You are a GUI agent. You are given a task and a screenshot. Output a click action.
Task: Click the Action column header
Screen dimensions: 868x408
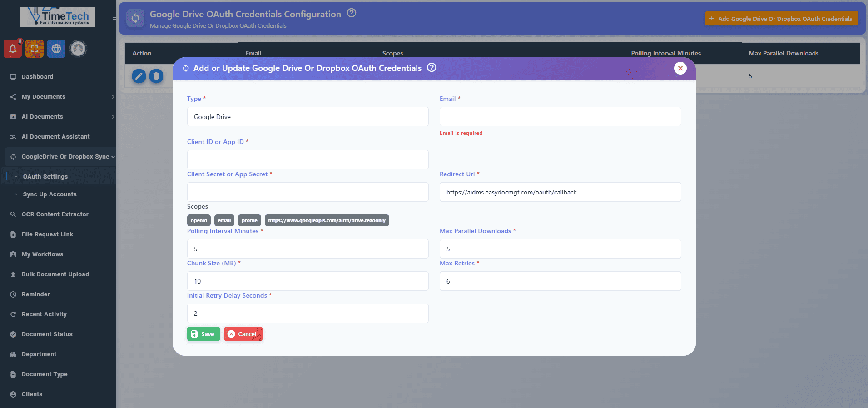[x=142, y=53]
